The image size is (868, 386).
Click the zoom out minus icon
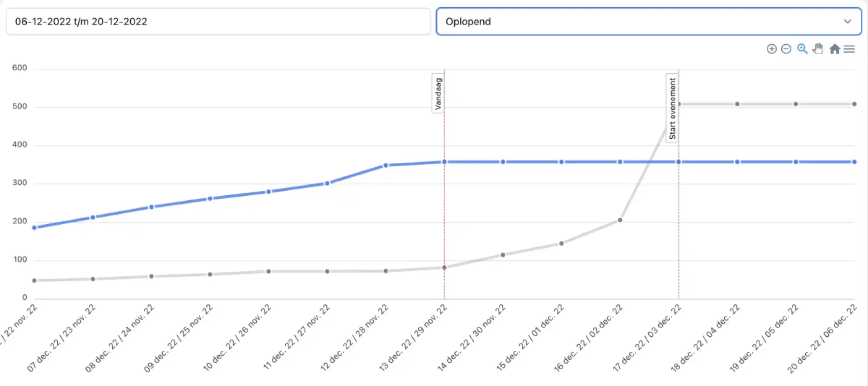click(x=786, y=49)
